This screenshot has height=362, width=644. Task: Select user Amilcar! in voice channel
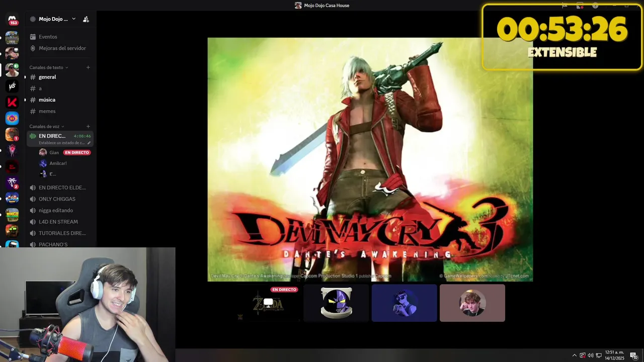(x=58, y=163)
